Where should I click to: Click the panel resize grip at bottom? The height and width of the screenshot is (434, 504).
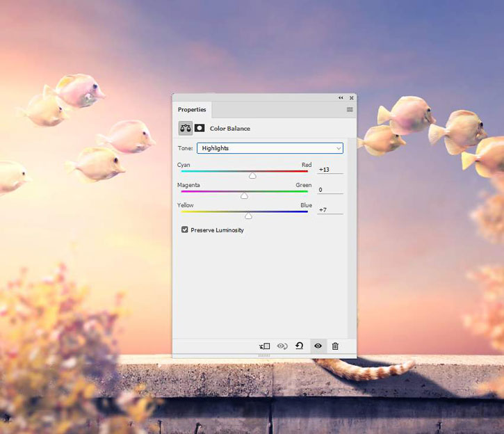[x=264, y=355]
